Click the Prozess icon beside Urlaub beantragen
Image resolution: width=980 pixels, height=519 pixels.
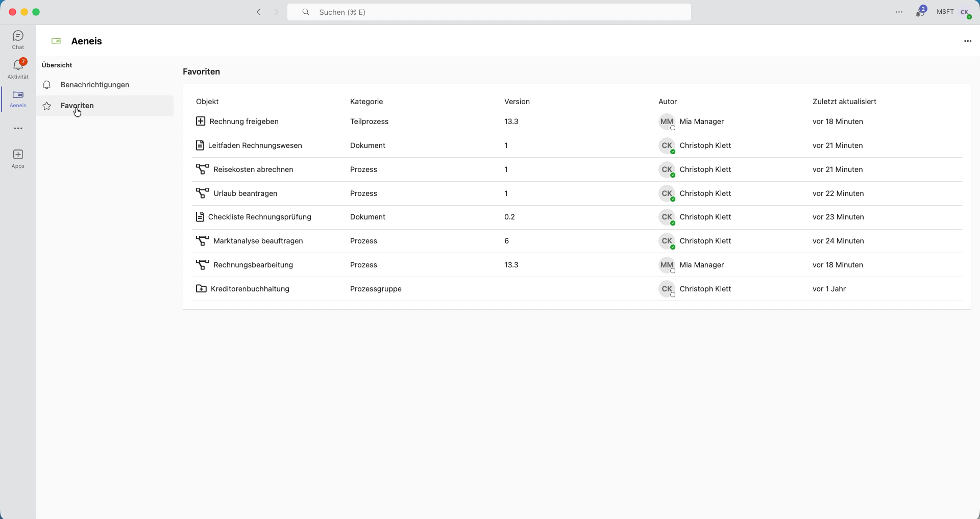202,193
